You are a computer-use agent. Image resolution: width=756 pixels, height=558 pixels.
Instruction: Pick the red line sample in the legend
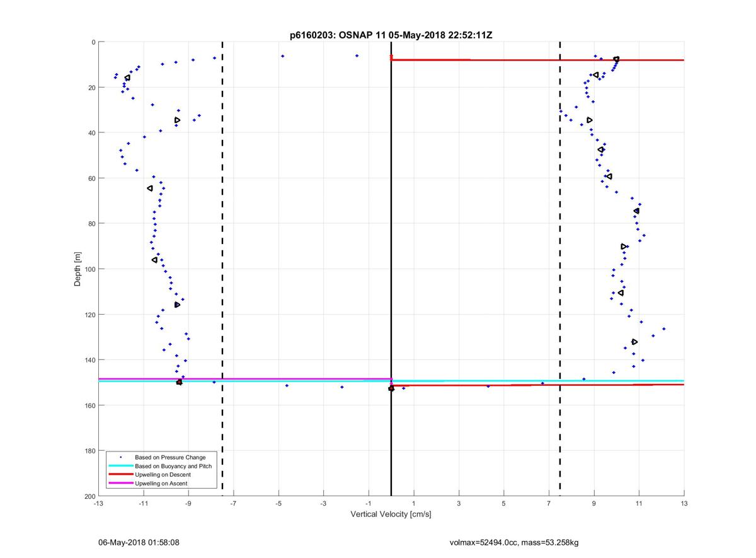click(x=120, y=474)
